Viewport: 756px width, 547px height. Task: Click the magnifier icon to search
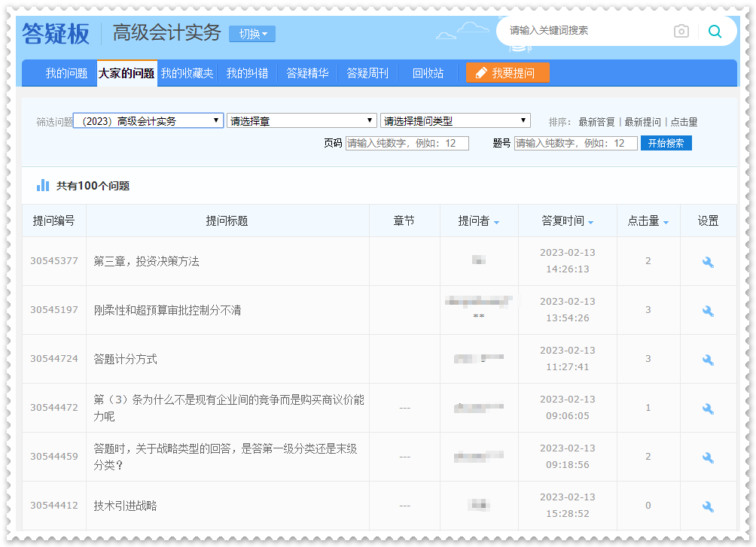(x=715, y=31)
